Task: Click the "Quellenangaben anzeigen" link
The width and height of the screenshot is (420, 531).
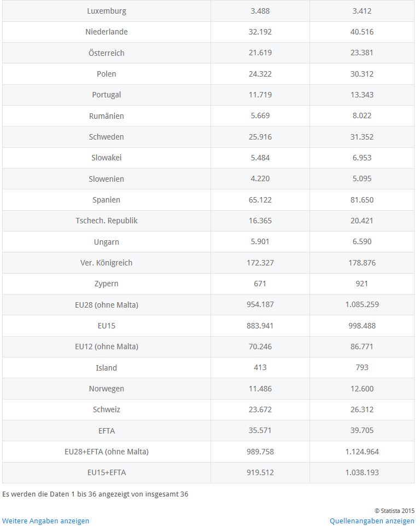Action: tap(372, 521)
